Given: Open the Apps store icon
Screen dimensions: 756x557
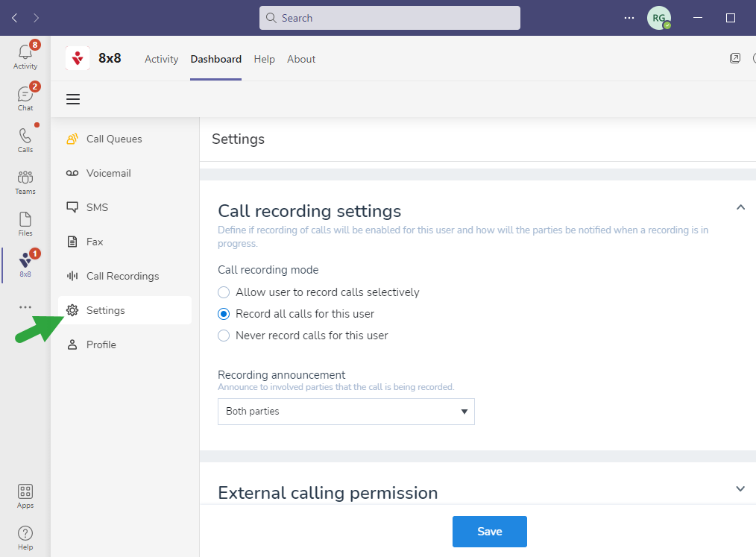Looking at the screenshot, I should (x=25, y=494).
